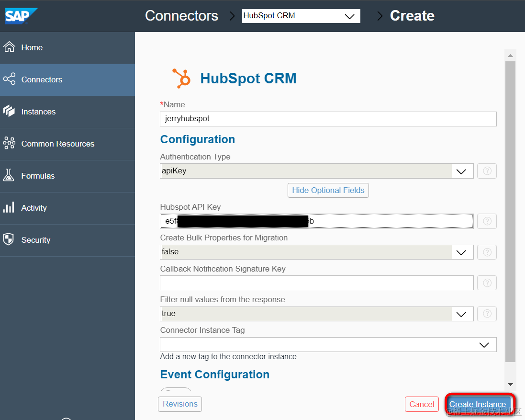The image size is (525, 420).
Task: Click the HubSpot sprocket logo icon
Action: pos(181,79)
